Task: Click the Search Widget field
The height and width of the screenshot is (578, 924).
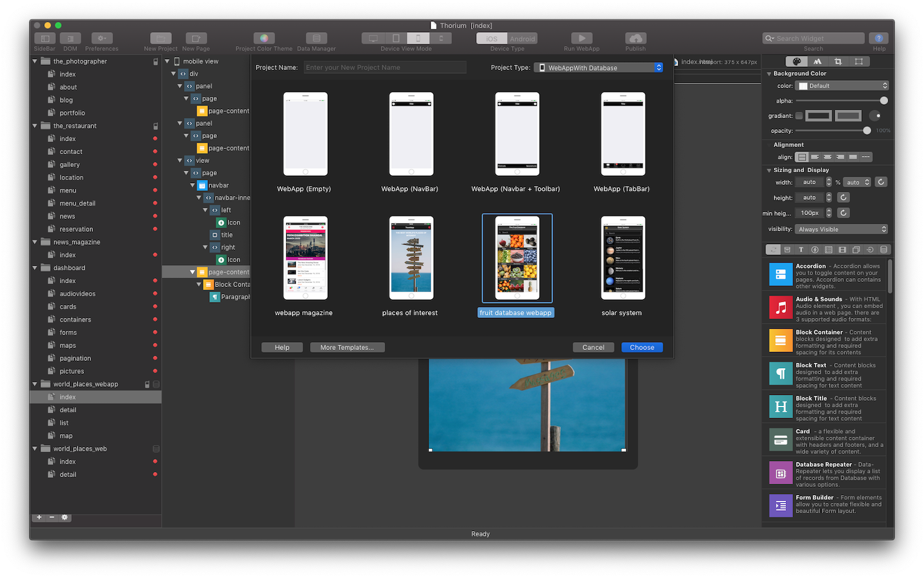Action: pyautogui.click(x=813, y=39)
